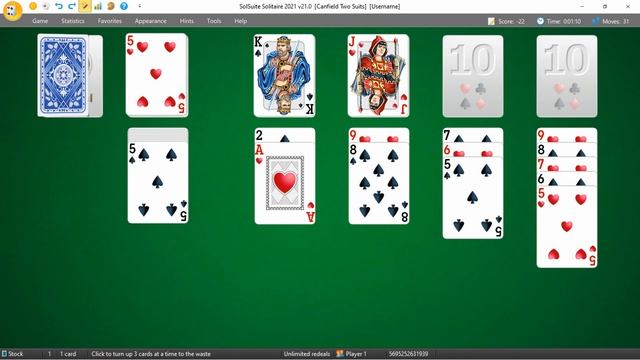The image size is (640, 360).
Task: Open the Tools menu
Action: pos(214,21)
